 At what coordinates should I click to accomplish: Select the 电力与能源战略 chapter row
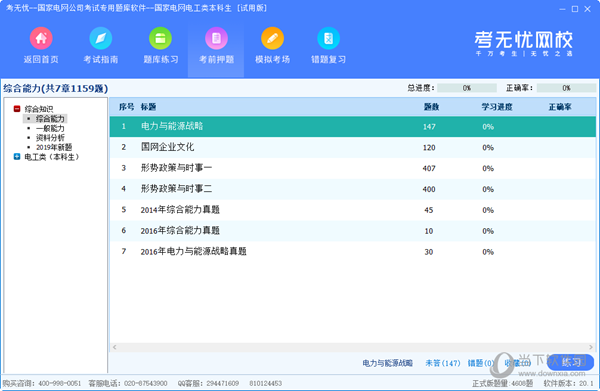tap(352, 127)
